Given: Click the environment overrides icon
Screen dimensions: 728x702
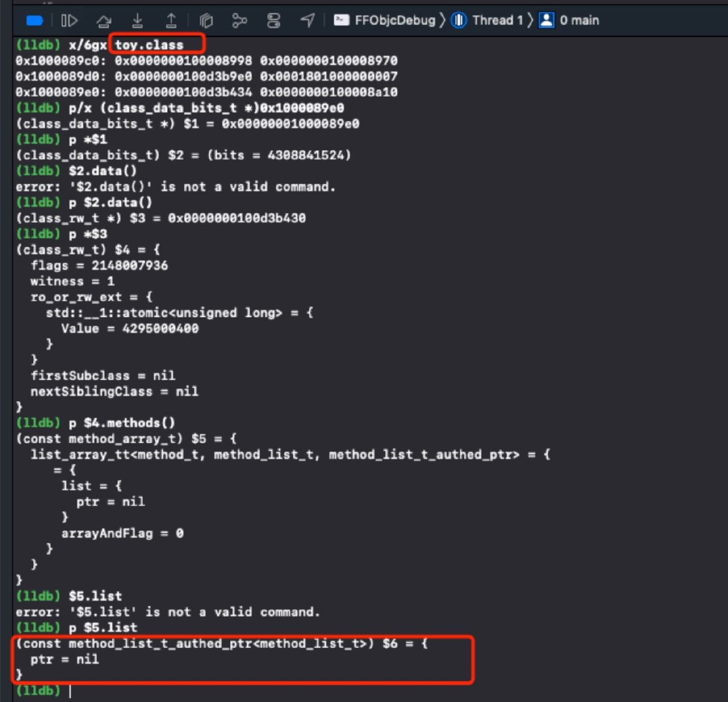Looking at the screenshot, I should tap(274, 20).
